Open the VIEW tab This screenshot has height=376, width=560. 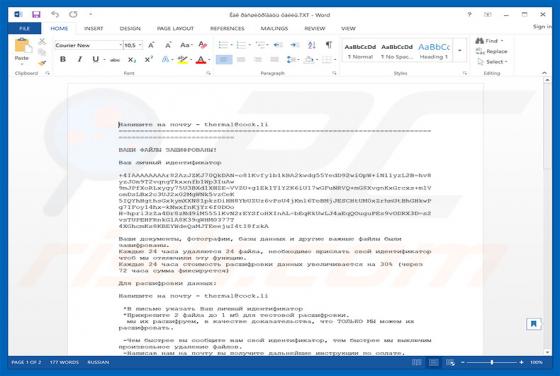[x=348, y=29]
